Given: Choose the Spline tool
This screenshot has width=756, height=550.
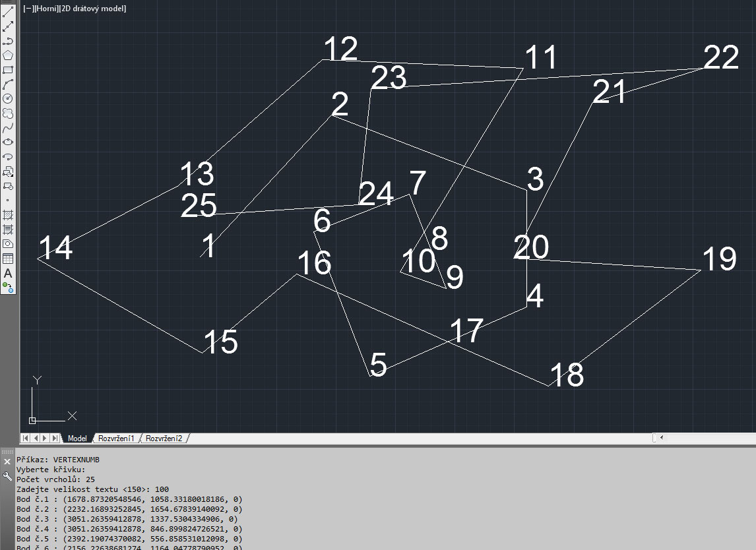Looking at the screenshot, I should tap(8, 127).
